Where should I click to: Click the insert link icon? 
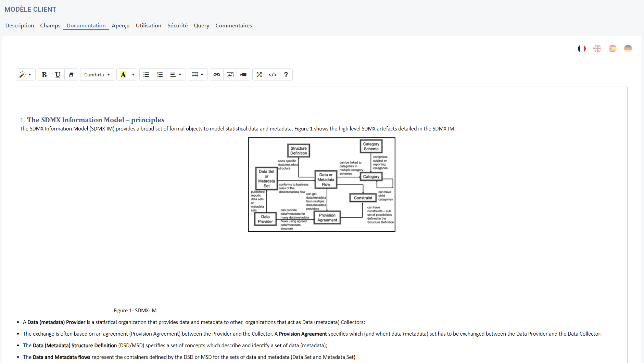217,75
